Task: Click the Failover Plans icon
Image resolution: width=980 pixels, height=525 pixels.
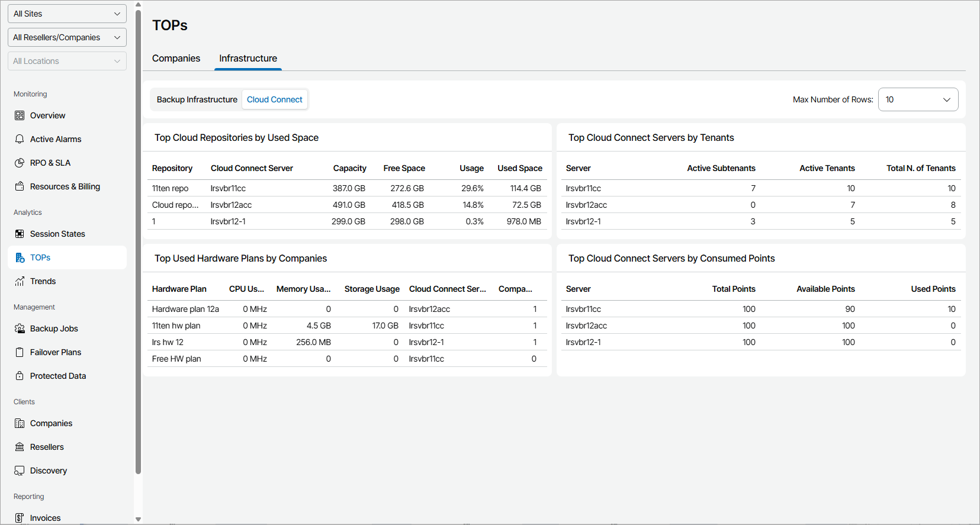Action: pyautogui.click(x=20, y=352)
